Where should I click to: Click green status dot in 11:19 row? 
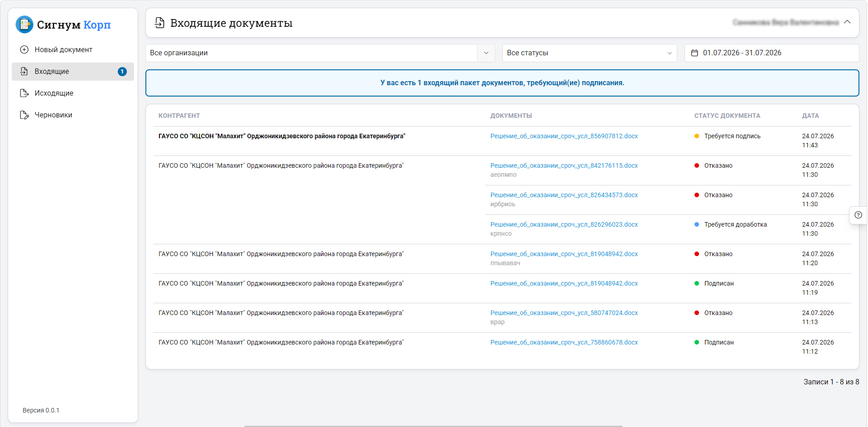[x=697, y=283]
